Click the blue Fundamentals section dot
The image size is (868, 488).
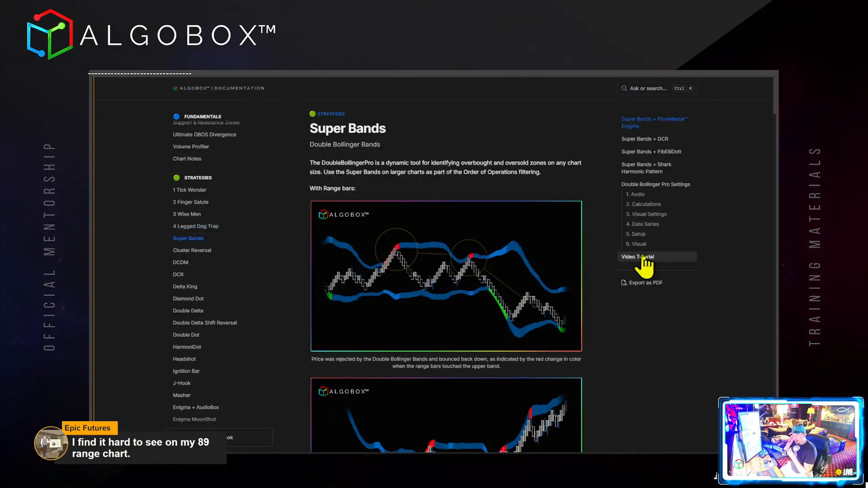pos(176,117)
